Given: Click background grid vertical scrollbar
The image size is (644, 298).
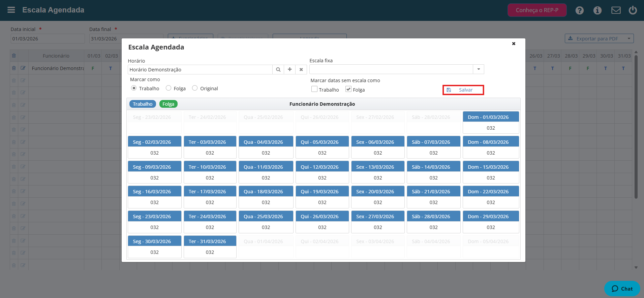Looking at the screenshot, I should (x=636, y=127).
